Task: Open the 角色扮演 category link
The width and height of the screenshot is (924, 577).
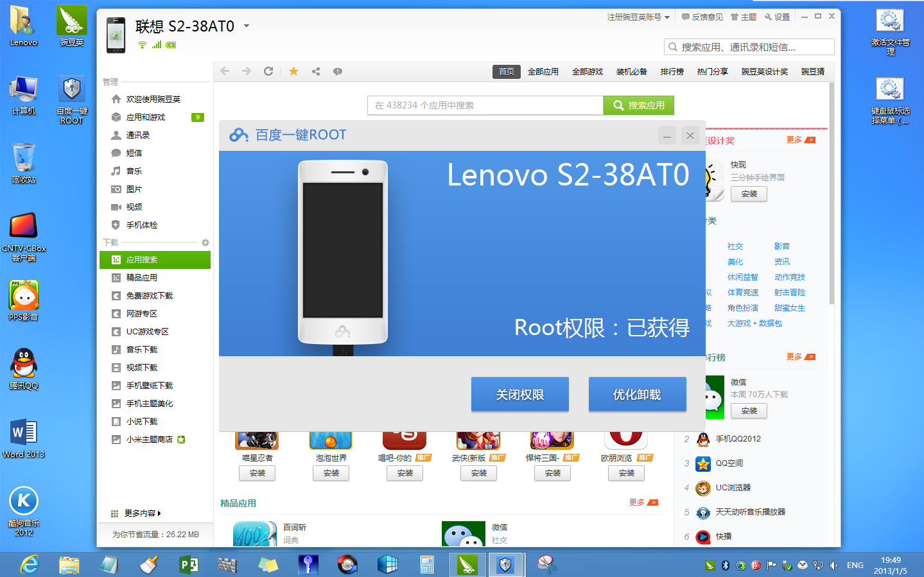Action: pos(743,308)
